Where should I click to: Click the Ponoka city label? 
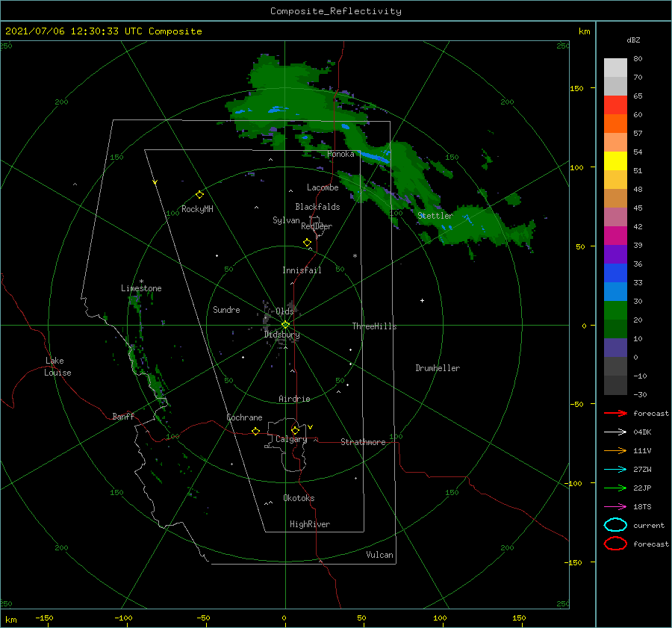340,154
